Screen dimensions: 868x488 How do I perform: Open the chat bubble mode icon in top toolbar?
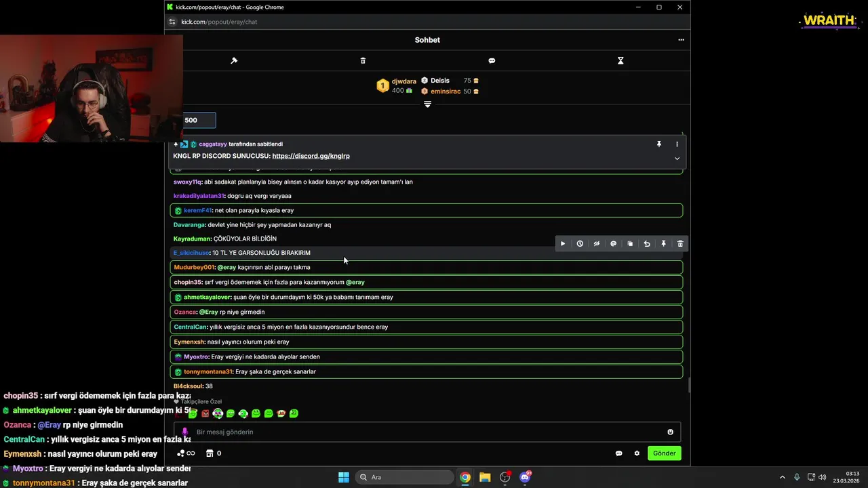[492, 60]
